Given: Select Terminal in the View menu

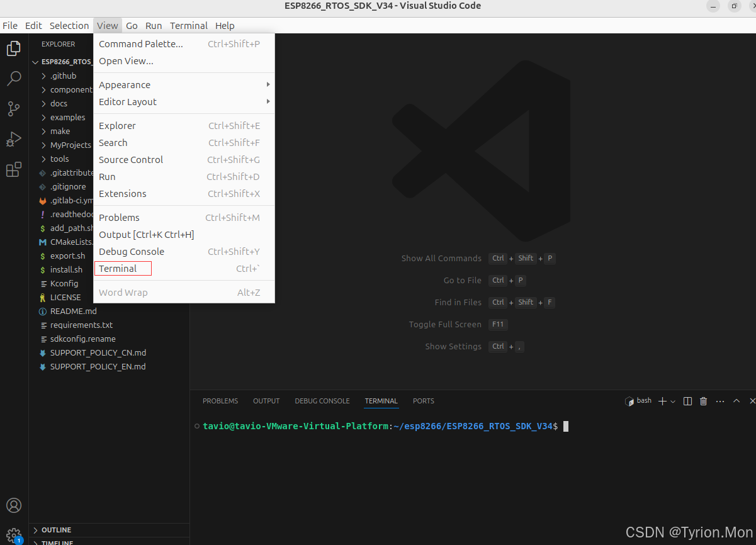Looking at the screenshot, I should pyautogui.click(x=184, y=269).
